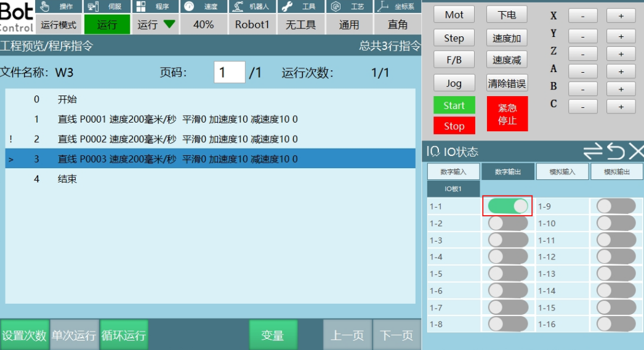Click X axis plus jog button
This screenshot has height=350, width=644.
[621, 15]
